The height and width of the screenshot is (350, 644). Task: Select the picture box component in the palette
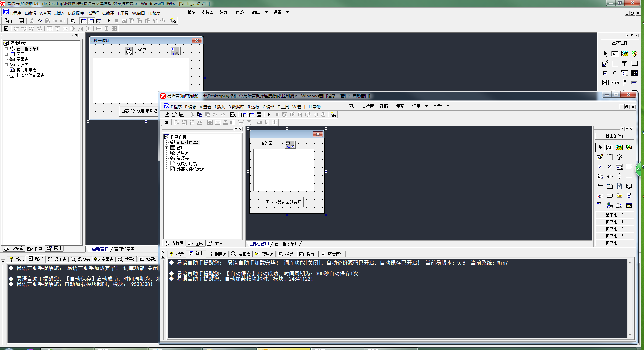click(619, 147)
